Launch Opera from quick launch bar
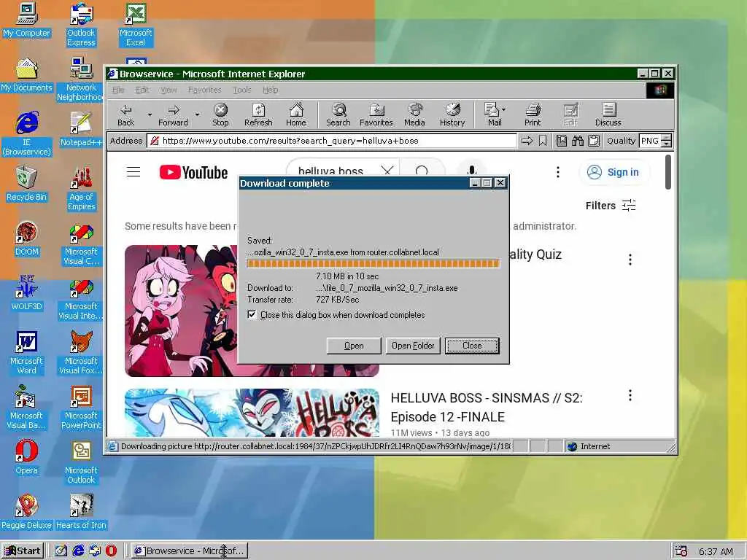The image size is (747, 560). point(111,551)
